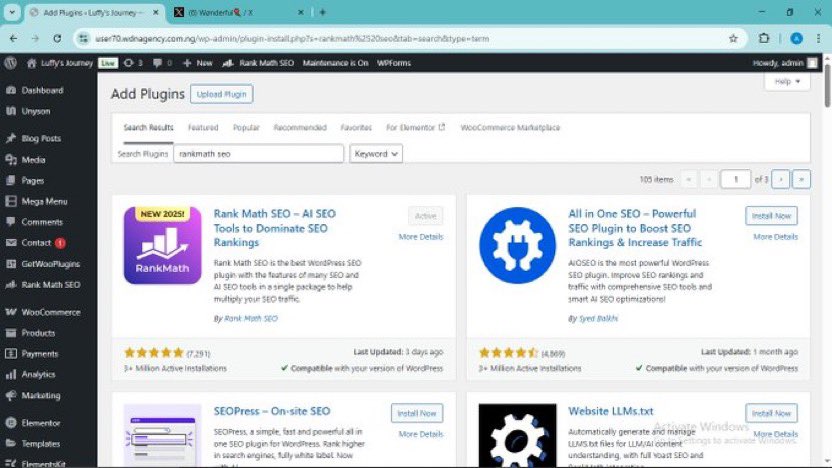Switch to the Popular tab
832x468 pixels.
(246, 127)
